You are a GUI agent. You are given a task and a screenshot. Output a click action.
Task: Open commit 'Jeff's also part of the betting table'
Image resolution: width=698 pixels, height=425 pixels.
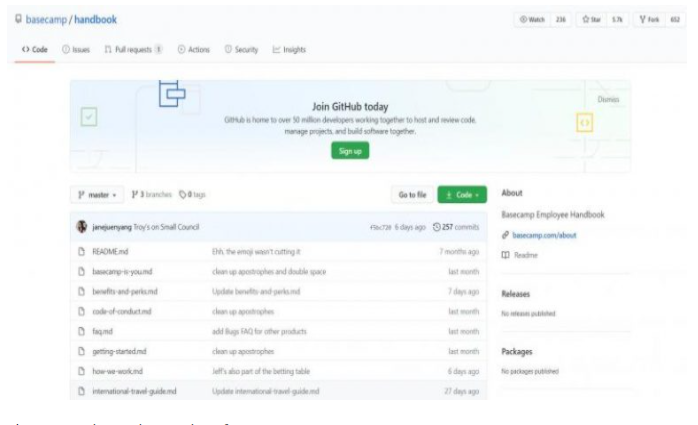click(261, 371)
